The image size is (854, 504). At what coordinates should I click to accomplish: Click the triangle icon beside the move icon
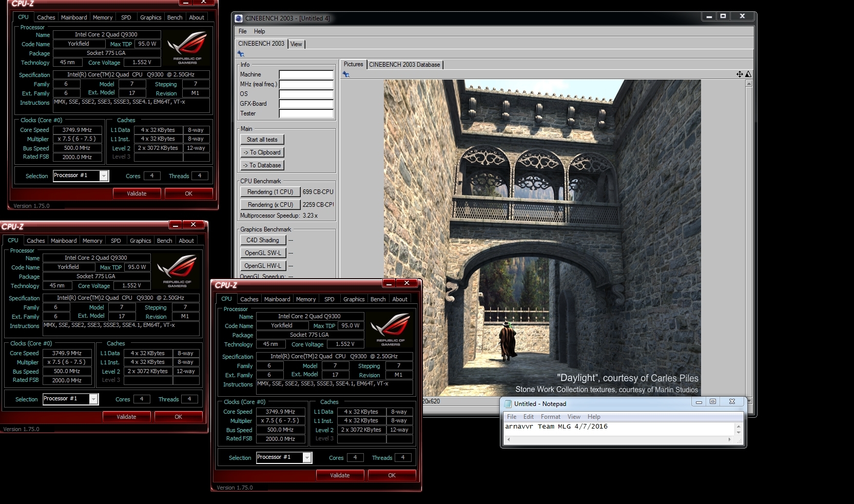(748, 74)
